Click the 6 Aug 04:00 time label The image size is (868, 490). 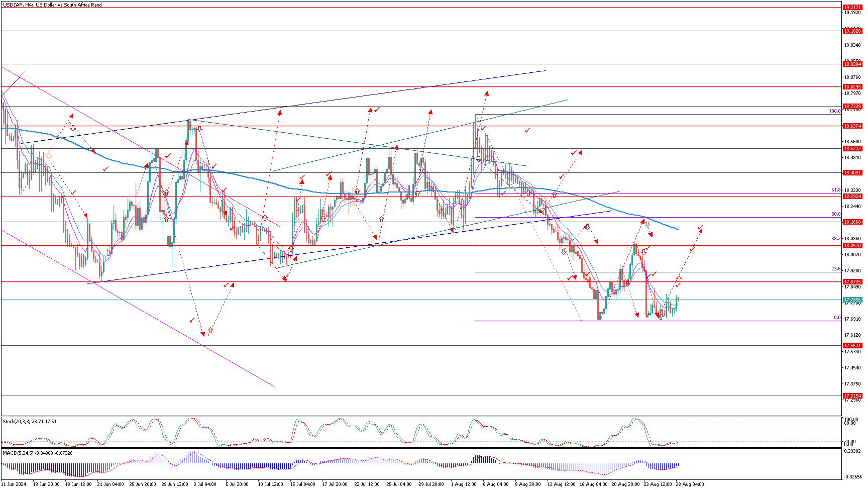(496, 484)
